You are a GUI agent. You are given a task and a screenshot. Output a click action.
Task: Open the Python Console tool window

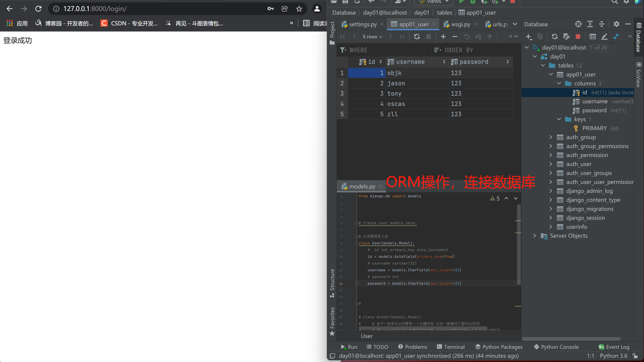pos(556,347)
